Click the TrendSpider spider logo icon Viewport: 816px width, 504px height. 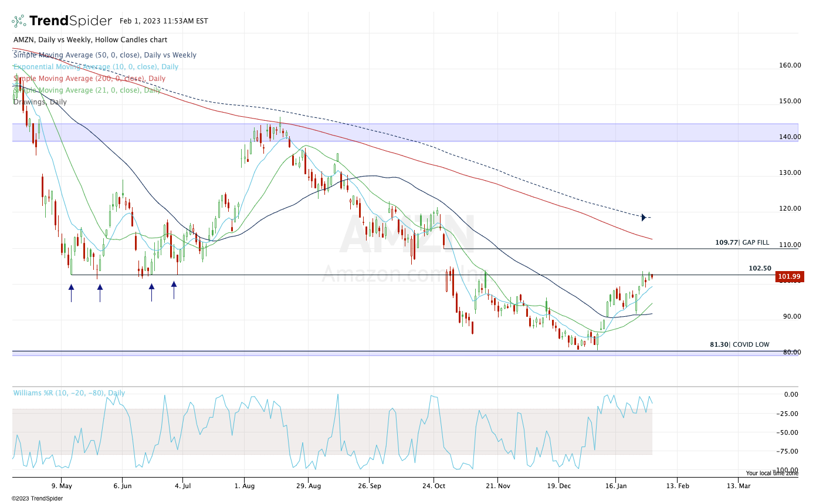click(x=19, y=21)
